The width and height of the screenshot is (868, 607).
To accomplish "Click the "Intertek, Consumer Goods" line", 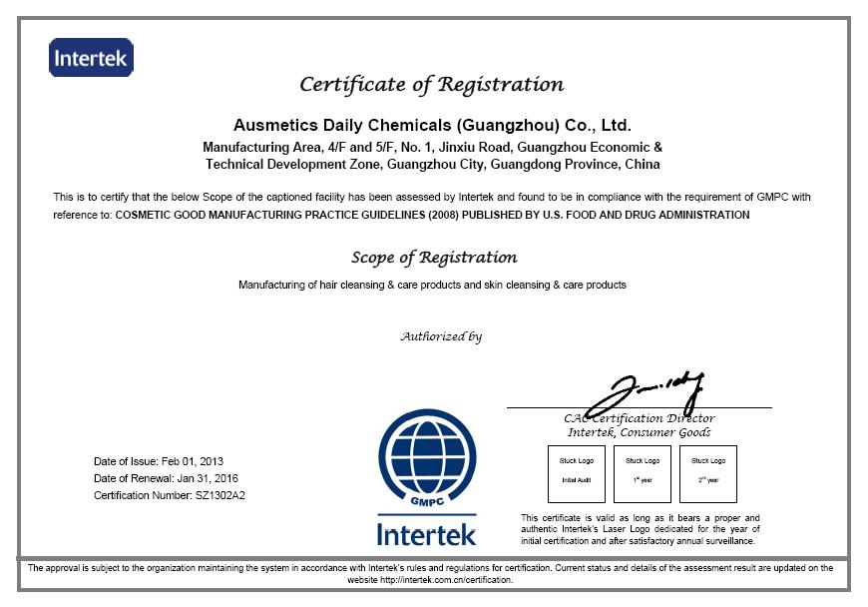I will [x=640, y=432].
